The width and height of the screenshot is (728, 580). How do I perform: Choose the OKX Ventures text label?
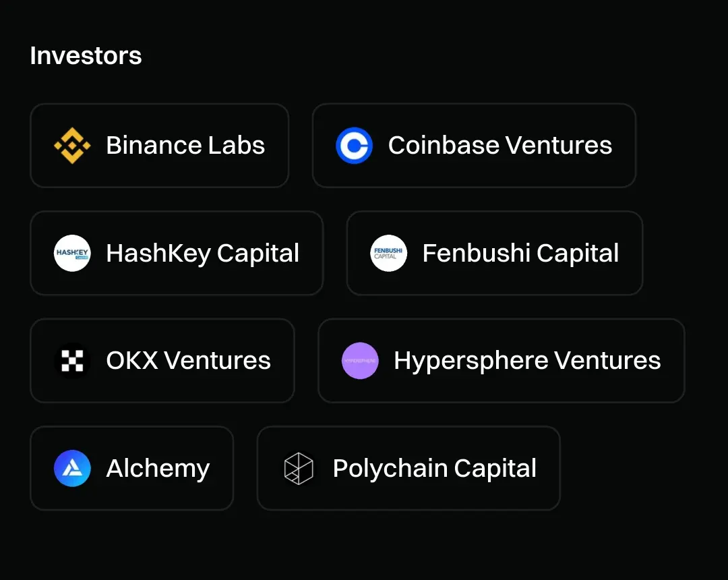tap(188, 361)
